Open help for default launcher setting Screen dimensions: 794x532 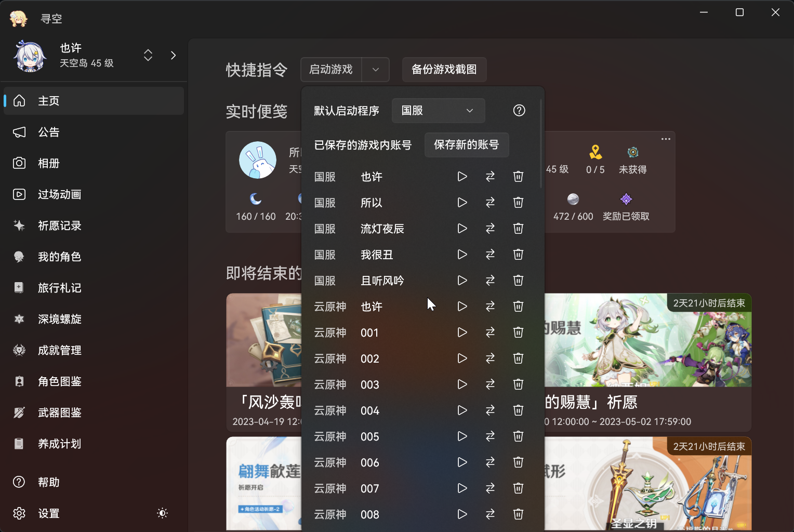(519, 111)
